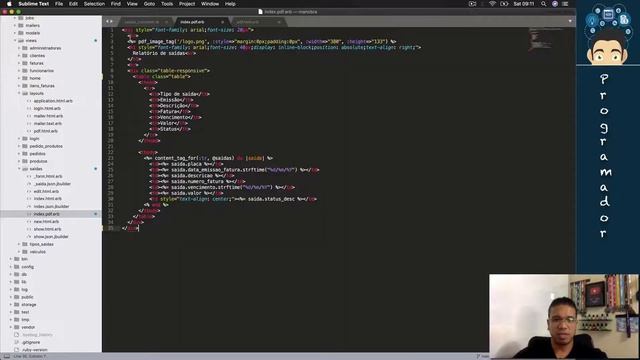The height and width of the screenshot is (360, 640).
Task: Click the db folder icon
Action: [17, 274]
